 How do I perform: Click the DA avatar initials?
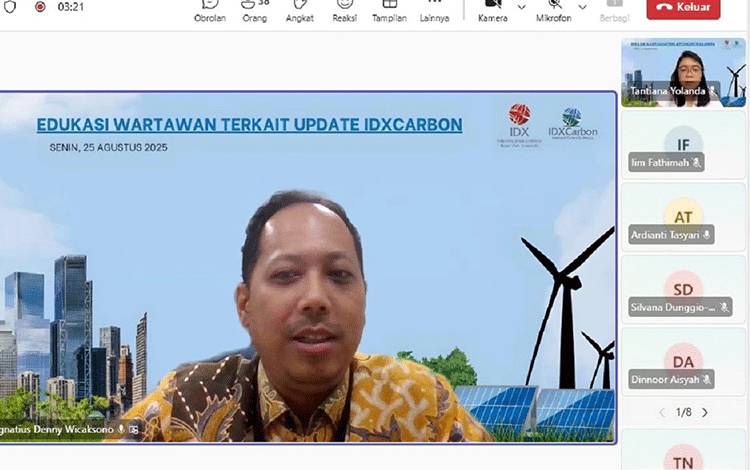coord(683,361)
